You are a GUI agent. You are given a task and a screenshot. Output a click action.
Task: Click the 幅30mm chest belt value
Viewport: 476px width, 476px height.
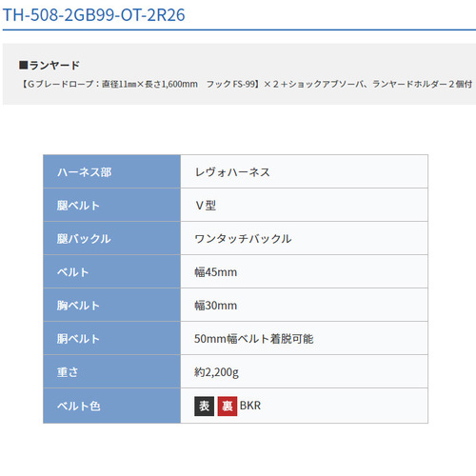point(216,306)
